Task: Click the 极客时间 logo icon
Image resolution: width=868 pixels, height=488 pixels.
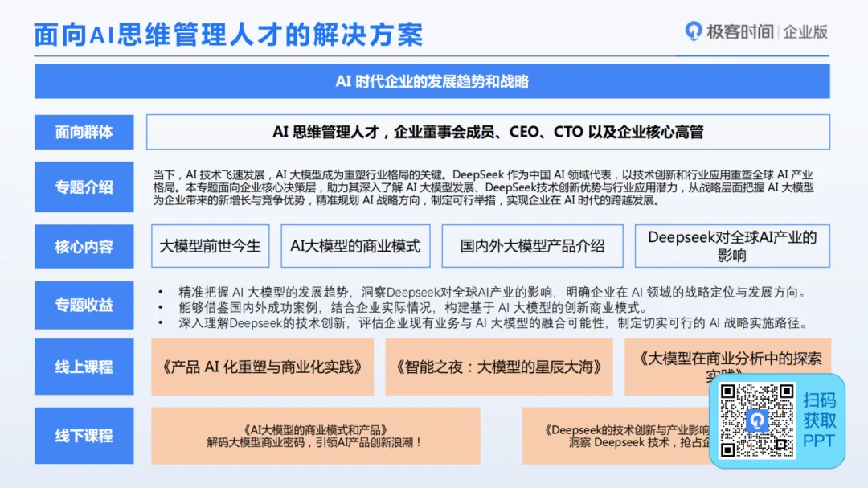Action: (x=693, y=31)
